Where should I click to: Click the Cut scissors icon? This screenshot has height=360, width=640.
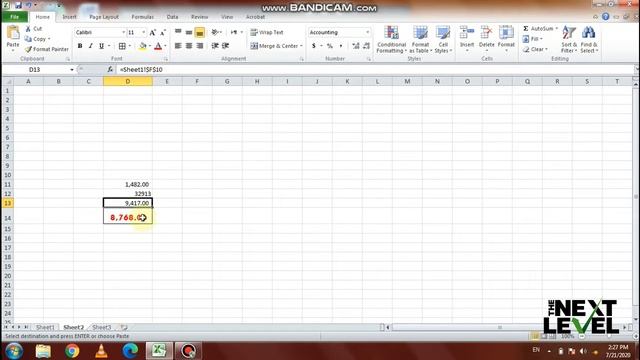tap(28, 29)
